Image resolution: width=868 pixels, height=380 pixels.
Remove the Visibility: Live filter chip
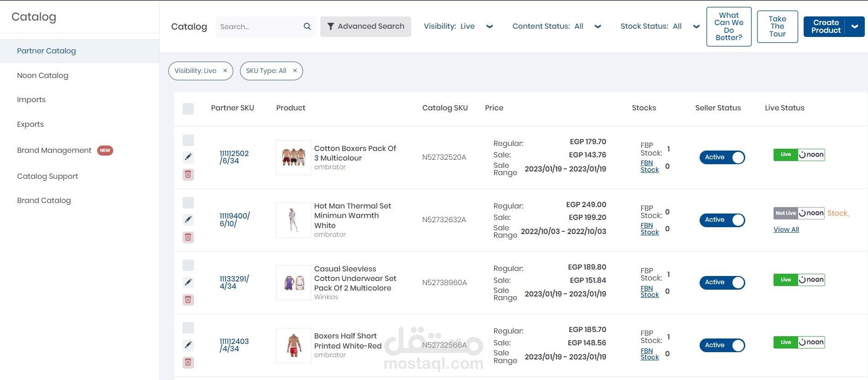click(225, 71)
